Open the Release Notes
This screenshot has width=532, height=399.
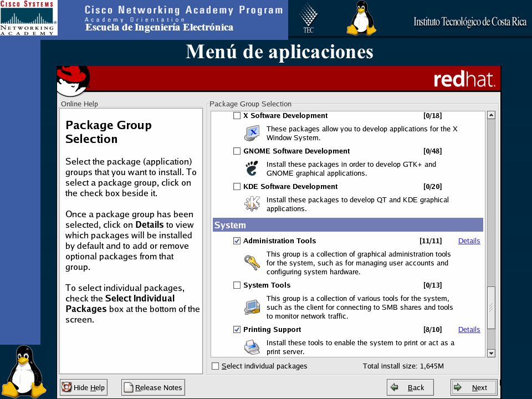click(153, 387)
